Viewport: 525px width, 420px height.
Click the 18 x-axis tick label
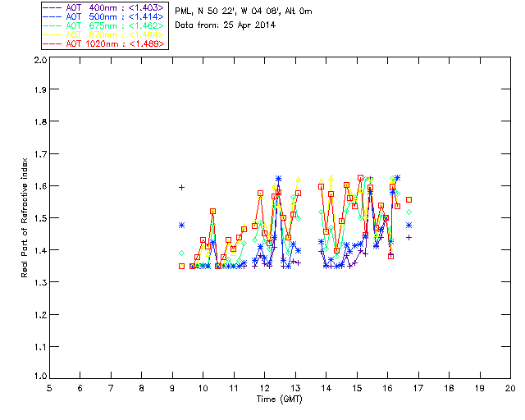(449, 388)
